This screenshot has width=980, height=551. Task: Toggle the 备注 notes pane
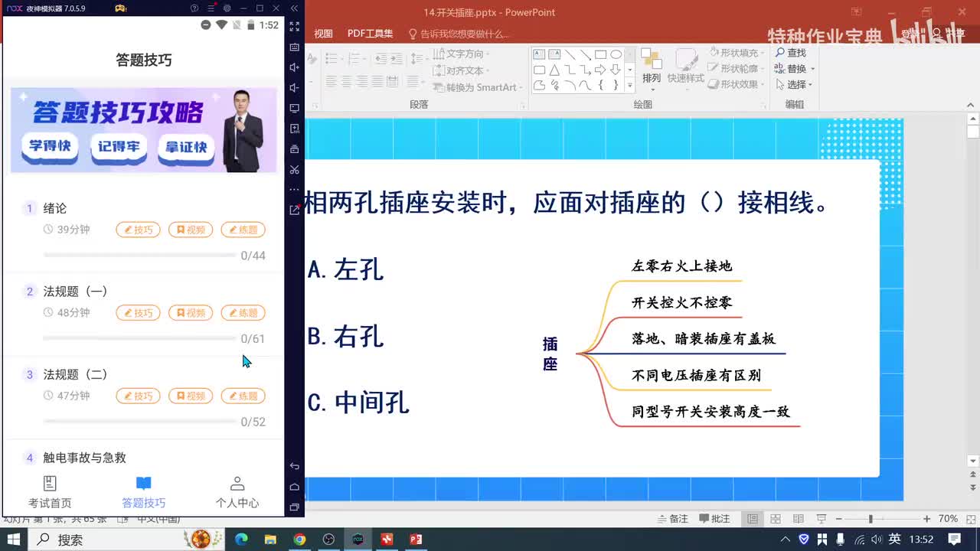point(672,519)
